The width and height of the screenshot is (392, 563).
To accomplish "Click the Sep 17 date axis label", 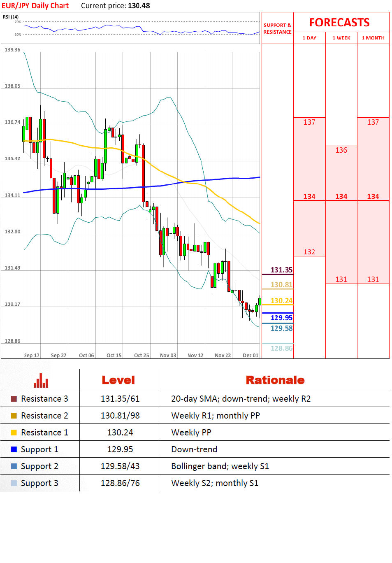I will pyautogui.click(x=32, y=356).
